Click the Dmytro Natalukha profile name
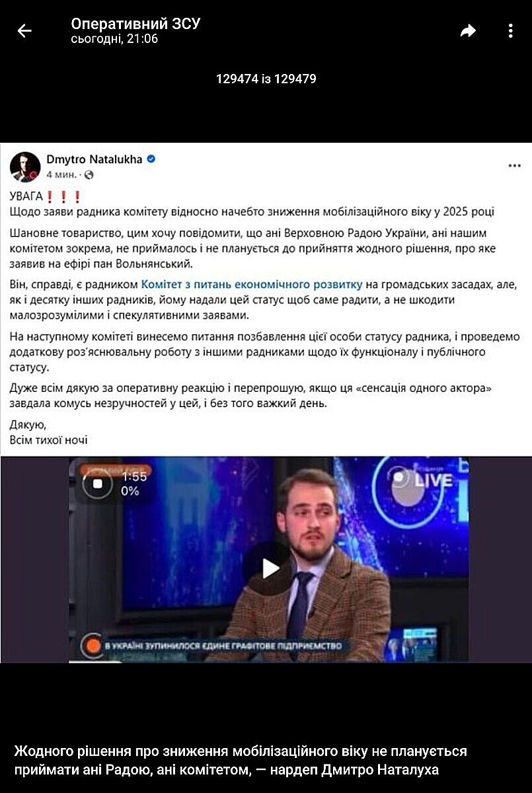Screen dimensions: 532x793 click(x=95, y=159)
